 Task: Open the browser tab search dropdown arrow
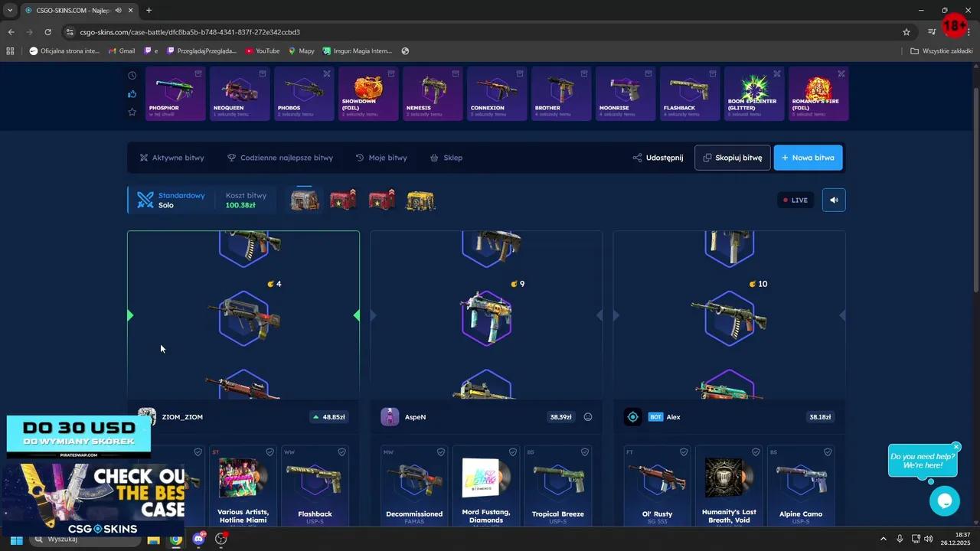coord(10,10)
